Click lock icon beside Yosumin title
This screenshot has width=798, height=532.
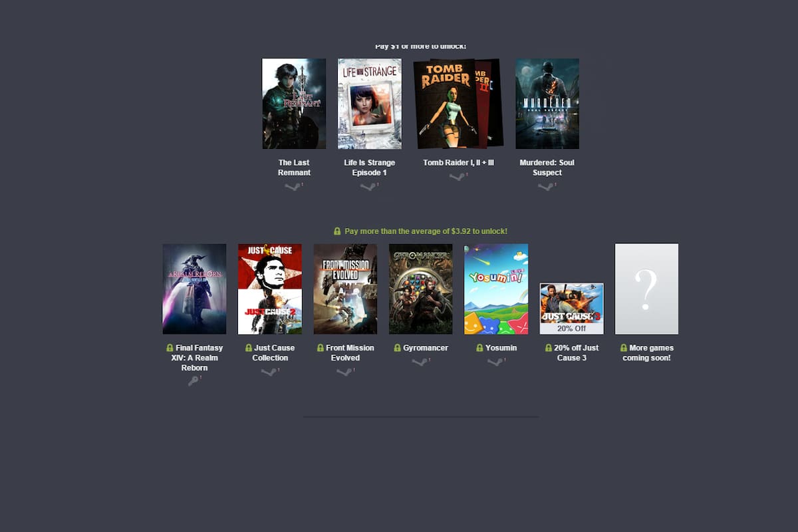tap(479, 348)
